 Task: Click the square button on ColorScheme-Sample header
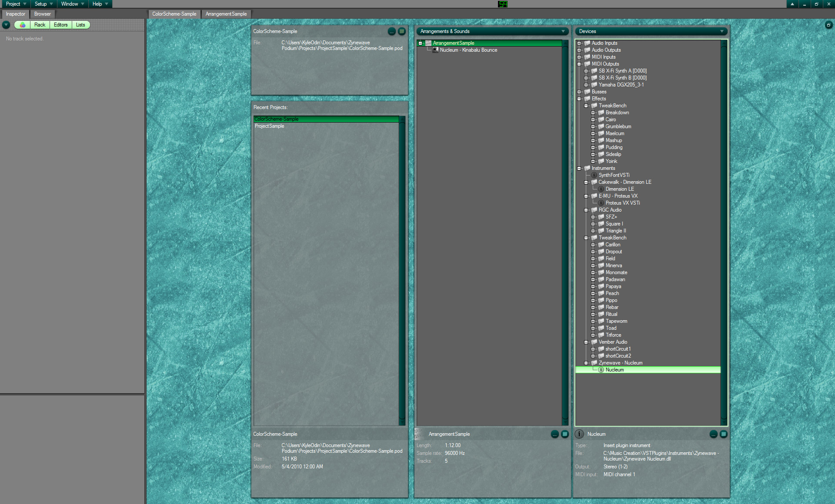[x=402, y=31]
